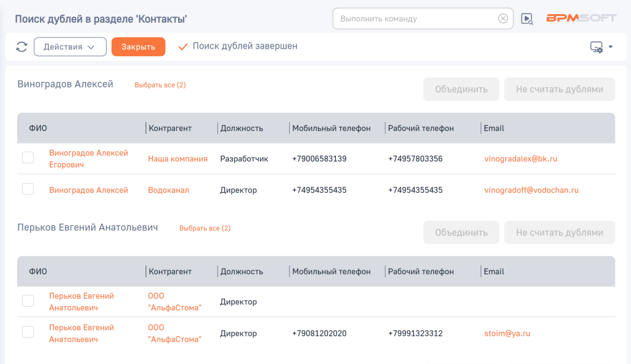Focus the Выполнить команду input field
The width and height of the screenshot is (631, 364).
tap(416, 18)
